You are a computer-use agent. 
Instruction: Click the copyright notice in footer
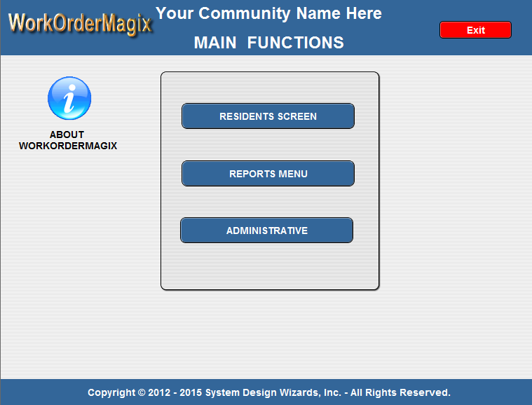click(x=269, y=392)
